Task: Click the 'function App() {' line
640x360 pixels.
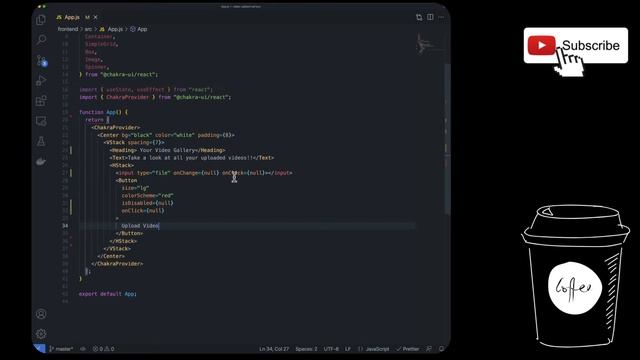Action: tap(104, 112)
